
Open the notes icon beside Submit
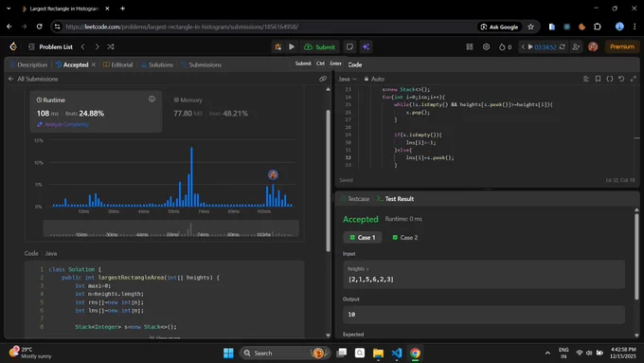click(x=349, y=46)
